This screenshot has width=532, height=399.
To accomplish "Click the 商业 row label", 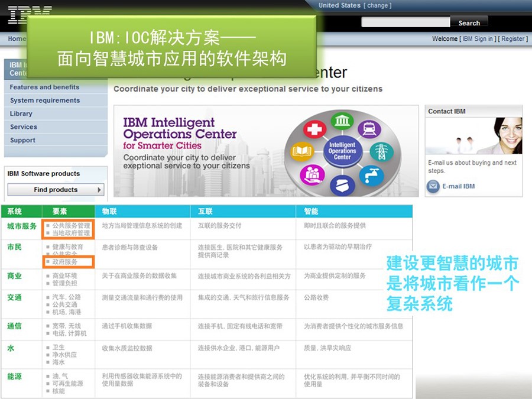I will (14, 276).
